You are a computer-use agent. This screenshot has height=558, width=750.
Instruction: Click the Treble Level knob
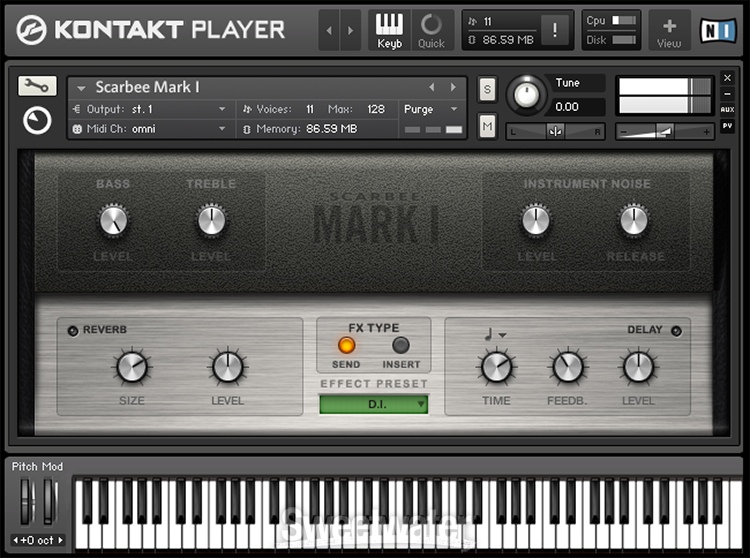pyautogui.click(x=211, y=220)
